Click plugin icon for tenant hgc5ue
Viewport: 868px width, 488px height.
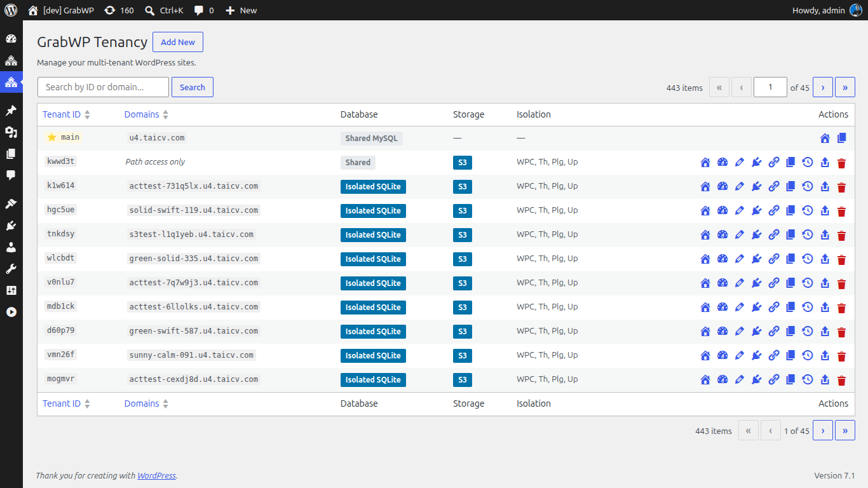coord(756,211)
